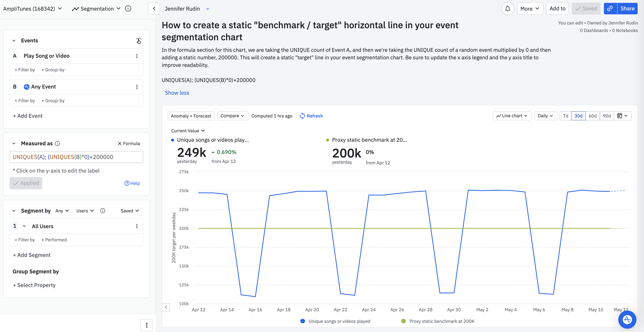
Task: Click the back arrow beside Jennifer Rudin
Action: (154, 9)
